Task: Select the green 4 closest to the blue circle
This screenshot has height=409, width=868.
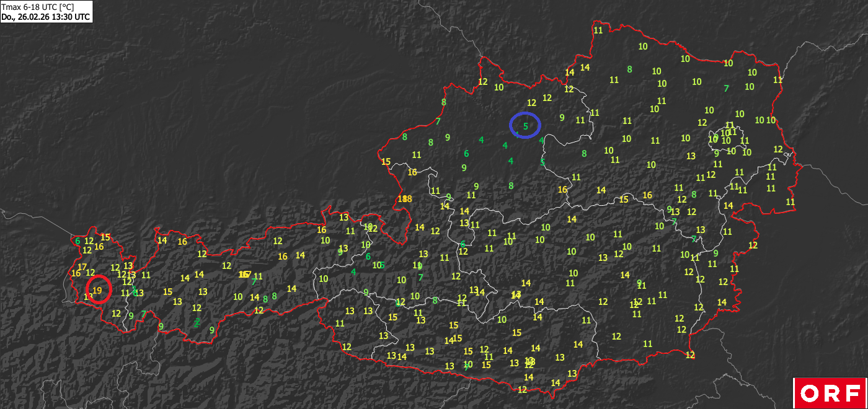Action: coord(517,134)
